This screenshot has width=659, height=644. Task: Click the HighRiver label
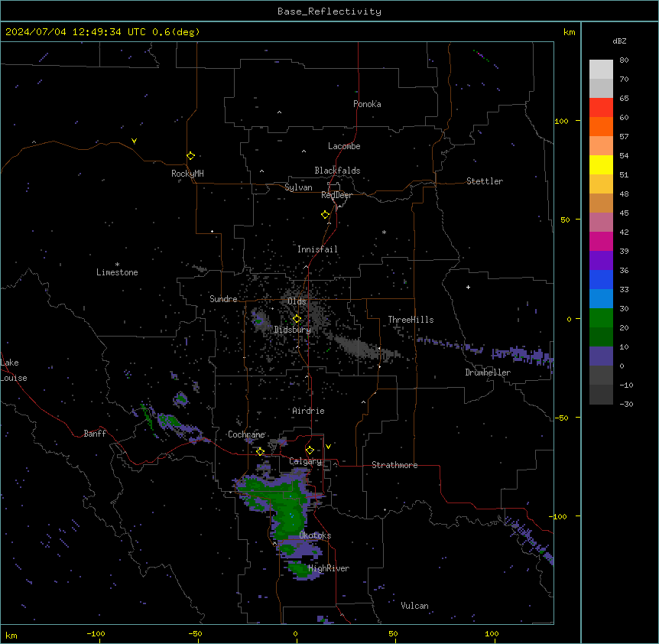tap(329, 568)
